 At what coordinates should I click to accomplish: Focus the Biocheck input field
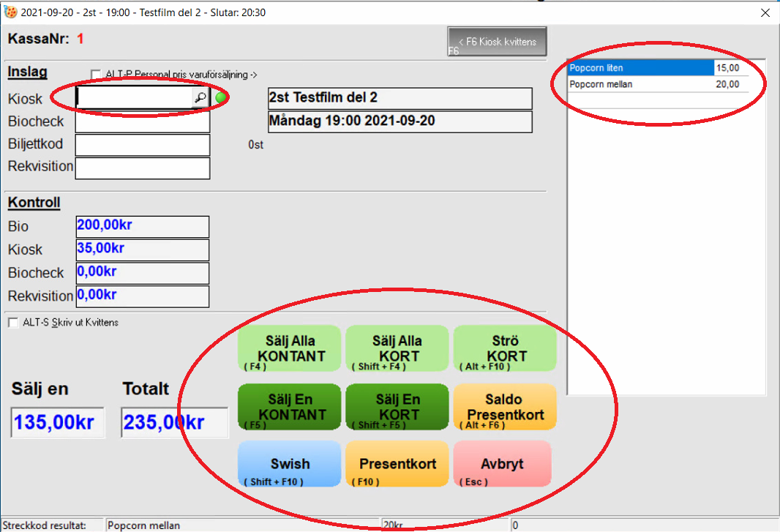point(142,121)
